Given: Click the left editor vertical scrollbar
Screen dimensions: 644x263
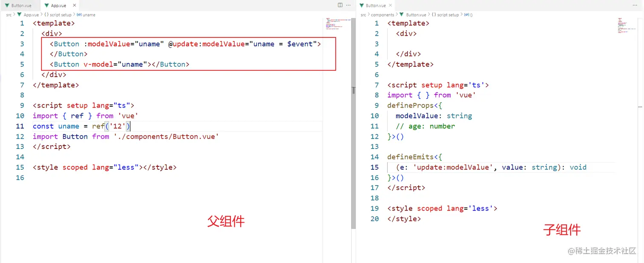Looking at the screenshot, I should tap(353, 123).
